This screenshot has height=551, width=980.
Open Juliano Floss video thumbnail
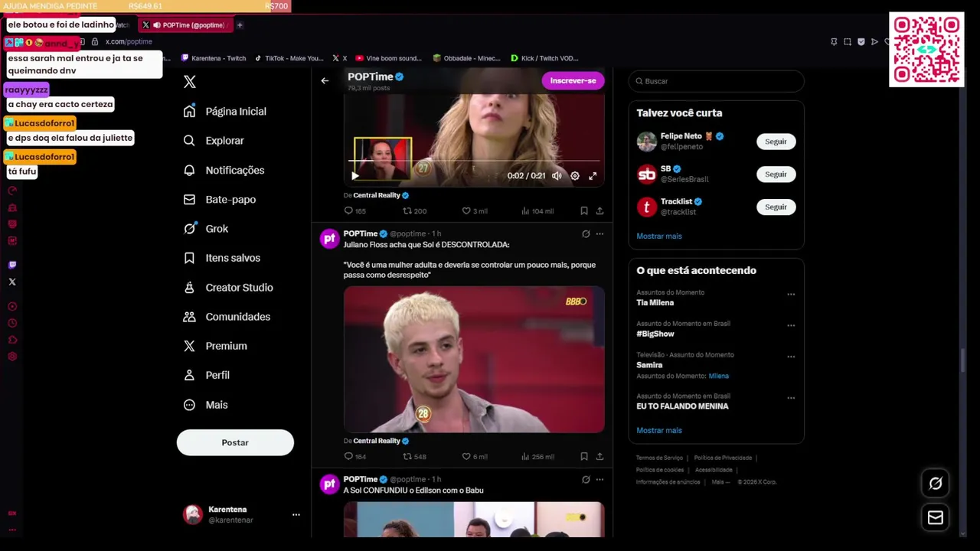click(474, 360)
